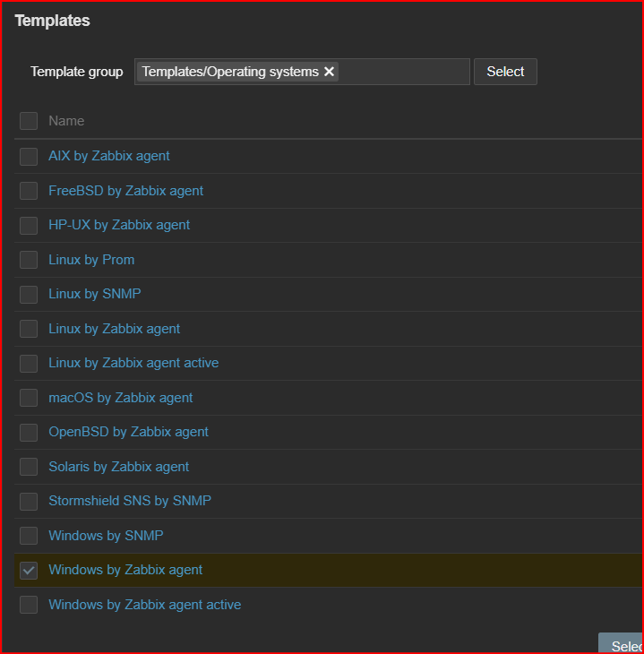Select the Linux by Zabbix agent link
This screenshot has height=654, width=644.
tap(114, 329)
